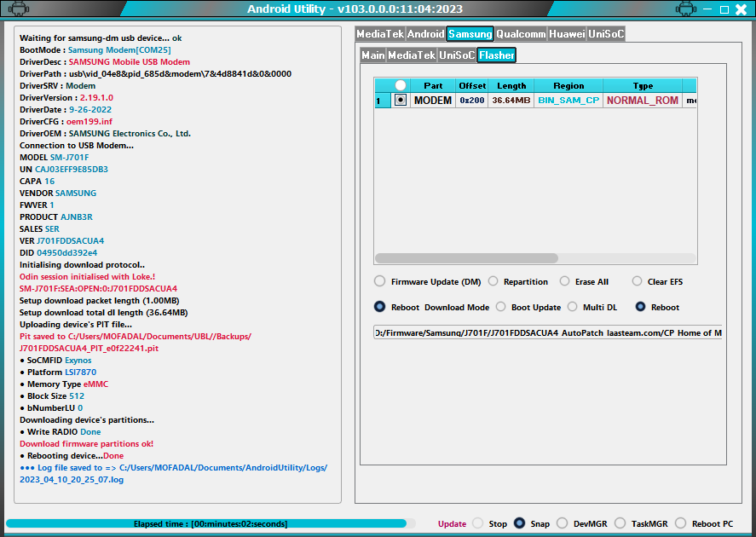Click the NORMAL_ROM type cell
756x537 pixels.
click(x=643, y=101)
